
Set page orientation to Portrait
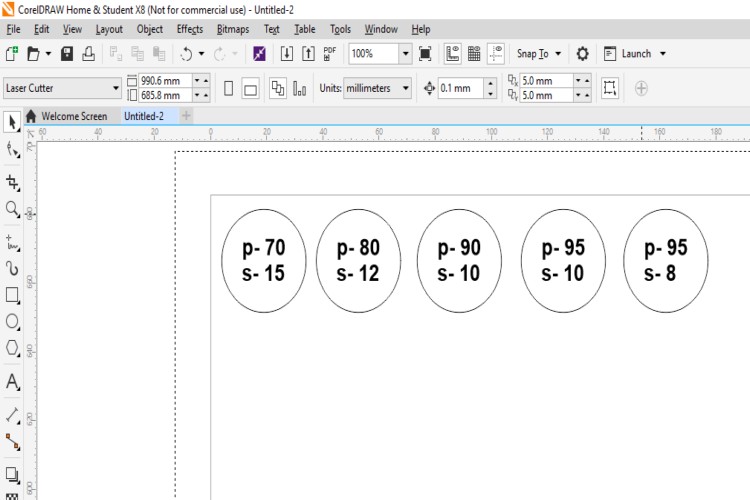tap(229, 89)
